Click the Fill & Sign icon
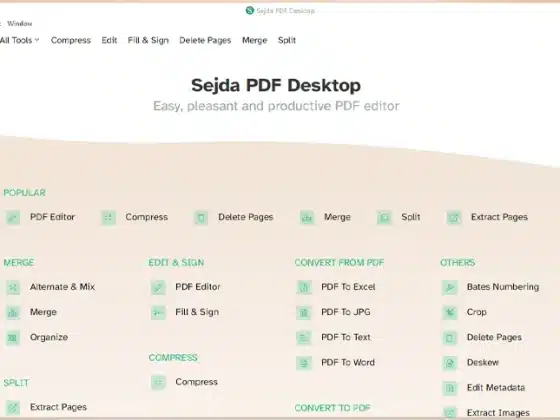Screen dimensions: 560x420 click(158, 312)
